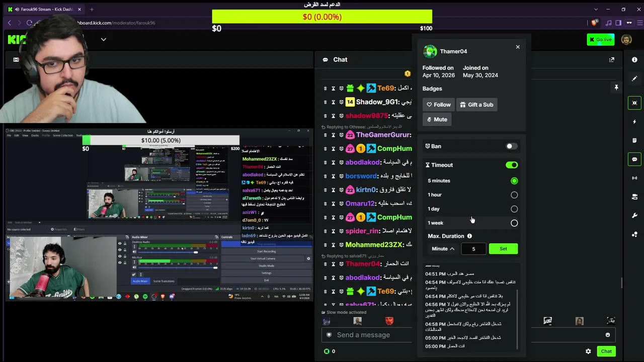The height and width of the screenshot is (362, 644).
Task: Click the 04:51 PM message in history
Action: tap(450, 274)
